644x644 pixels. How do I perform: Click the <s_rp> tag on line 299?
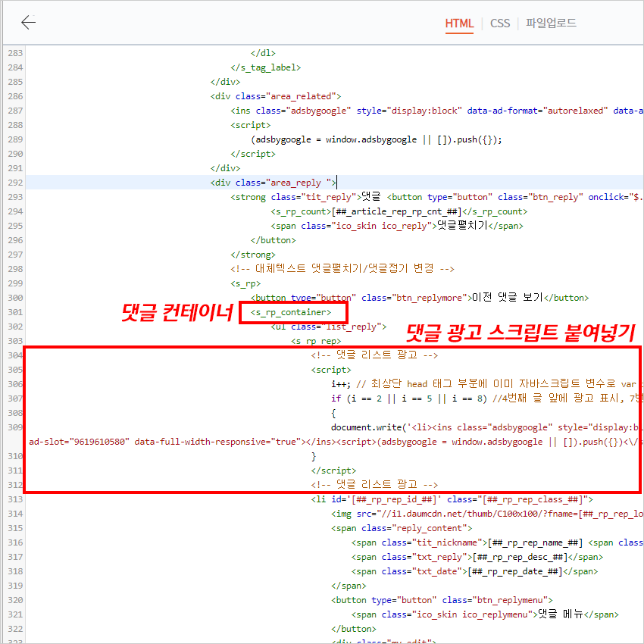point(245,283)
